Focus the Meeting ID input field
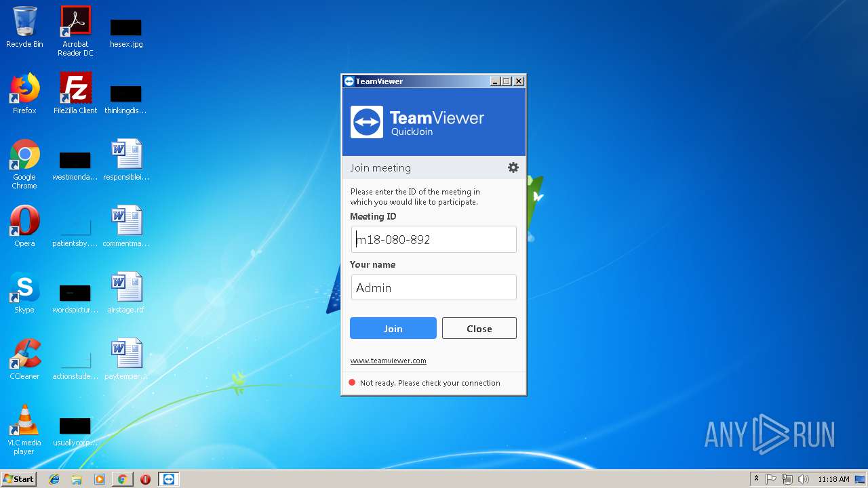The image size is (868, 488). (x=434, y=239)
